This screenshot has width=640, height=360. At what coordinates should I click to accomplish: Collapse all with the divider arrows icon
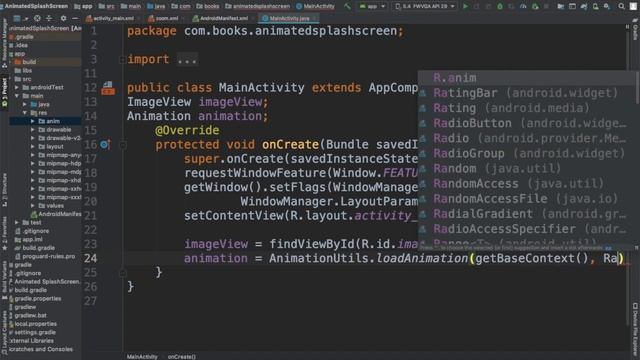49,18
